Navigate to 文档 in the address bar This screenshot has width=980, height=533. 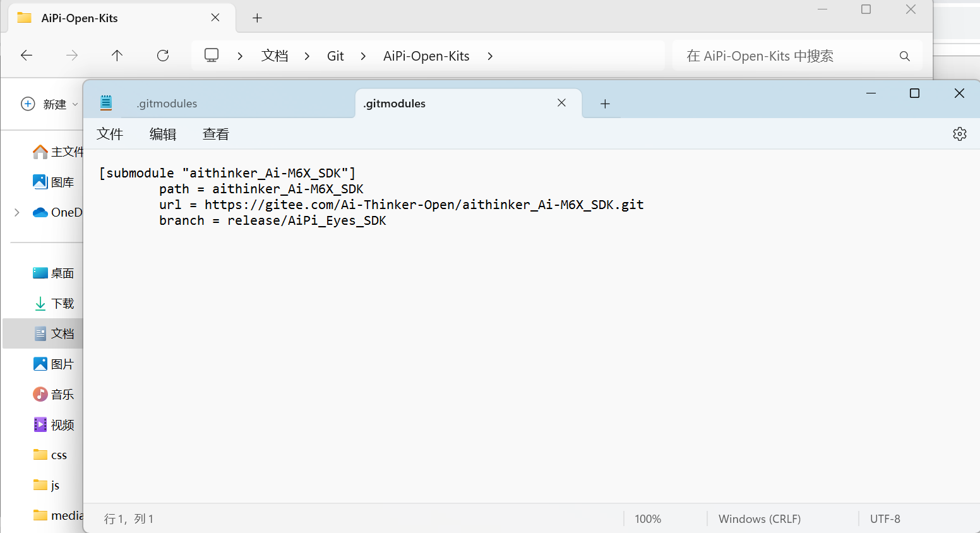(275, 56)
